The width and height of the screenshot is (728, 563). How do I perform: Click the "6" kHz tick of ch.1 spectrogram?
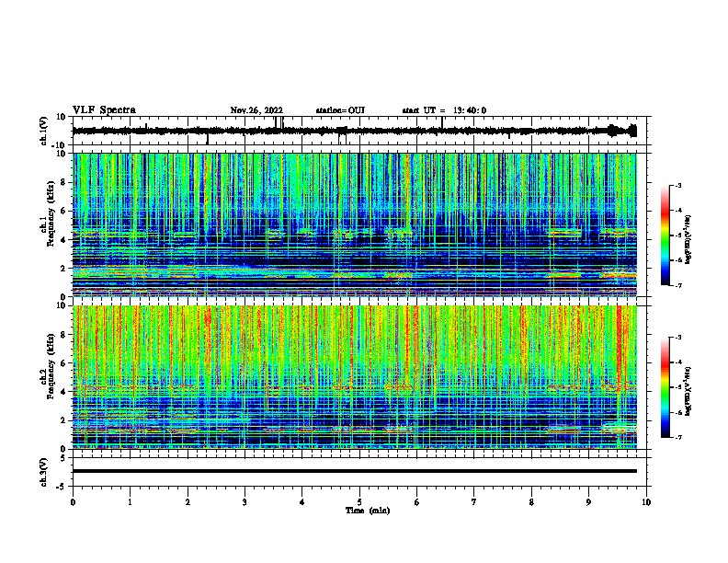63,211
